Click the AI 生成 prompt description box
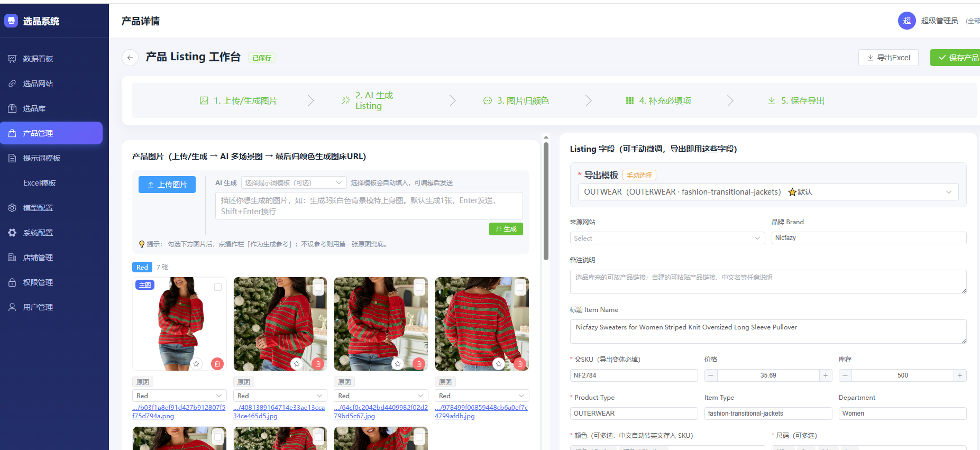Screen dimensions: 980x450 [x=369, y=206]
